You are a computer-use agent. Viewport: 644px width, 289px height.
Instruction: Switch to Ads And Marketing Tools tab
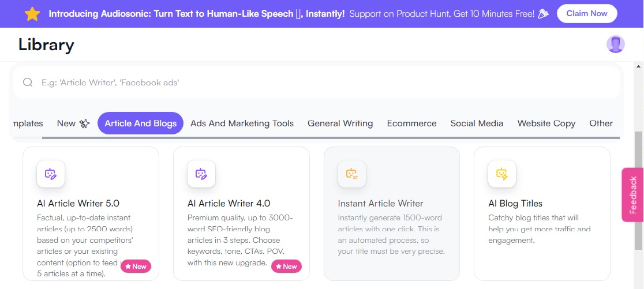(x=242, y=123)
